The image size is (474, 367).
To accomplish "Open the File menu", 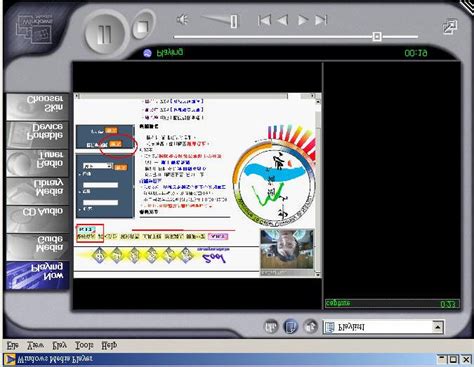I will click(13, 345).
